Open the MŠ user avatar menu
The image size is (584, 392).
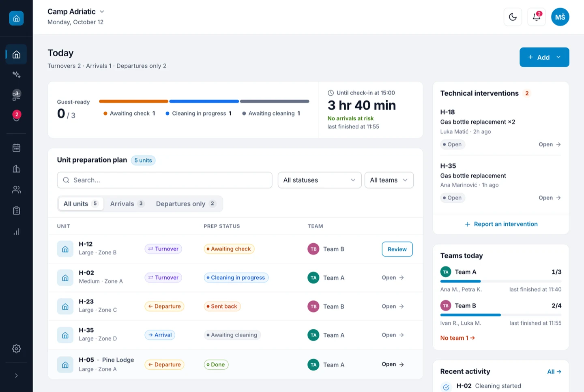click(x=560, y=17)
